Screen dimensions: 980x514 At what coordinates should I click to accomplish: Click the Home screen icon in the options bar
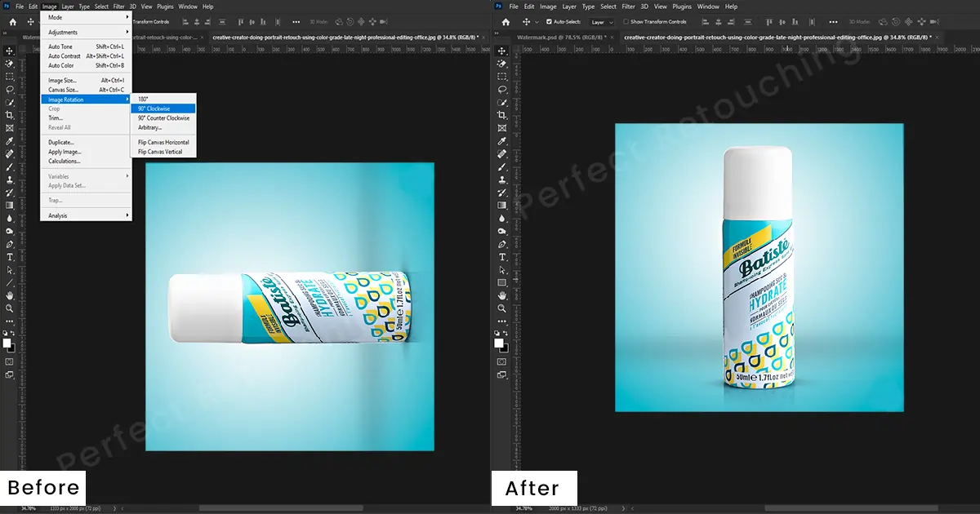pos(506,22)
